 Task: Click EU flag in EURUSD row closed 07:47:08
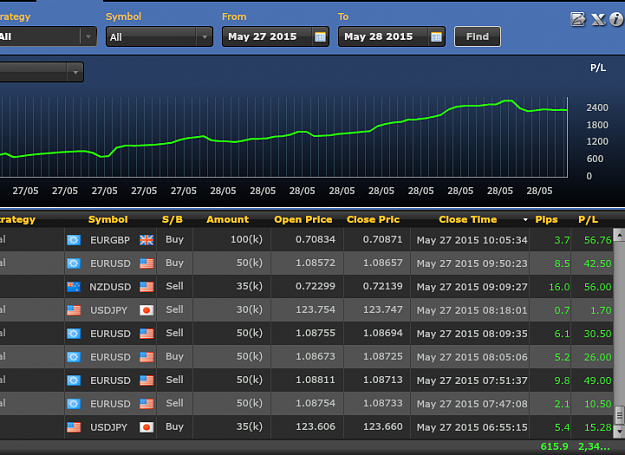pos(74,404)
